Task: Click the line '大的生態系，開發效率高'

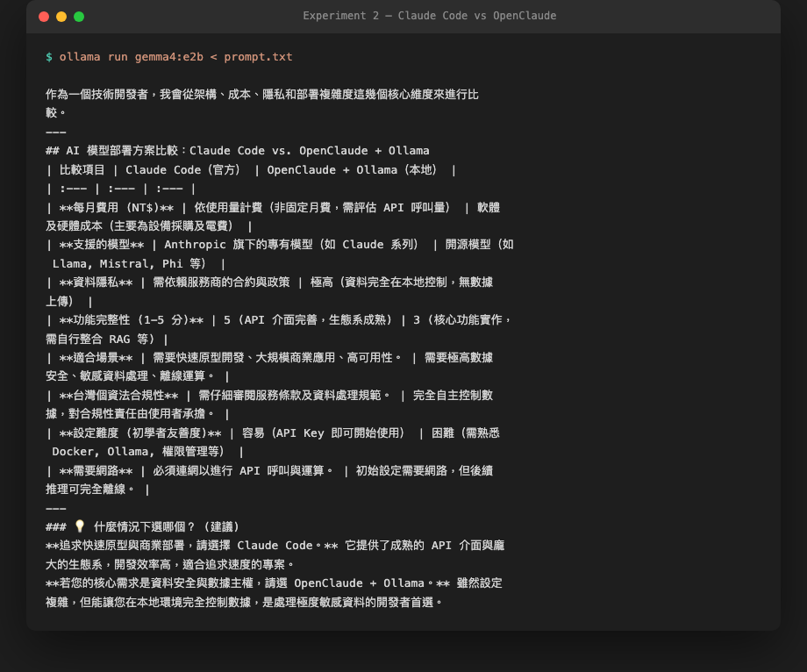Action: (x=170, y=564)
